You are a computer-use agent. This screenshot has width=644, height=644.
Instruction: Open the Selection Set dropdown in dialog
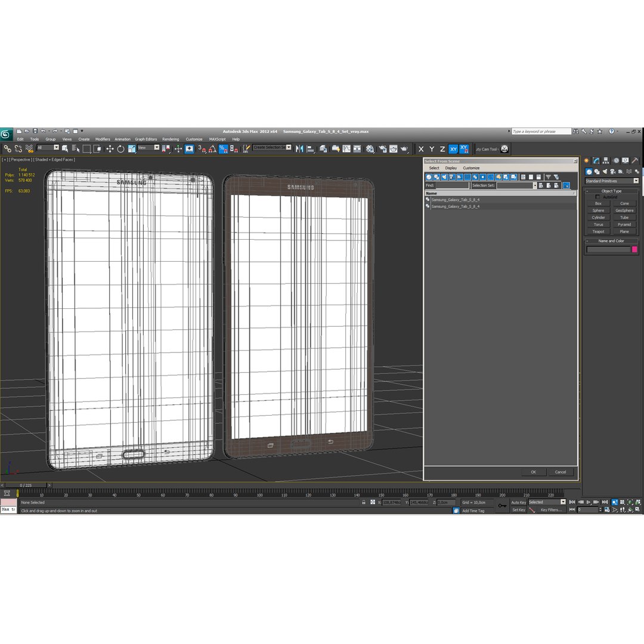(535, 185)
